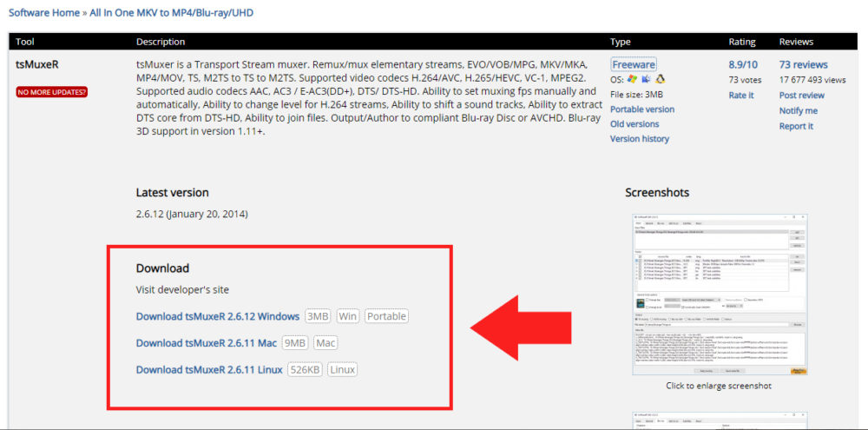Click the Type column header
Screen dimensions: 868x430
[x=620, y=42]
